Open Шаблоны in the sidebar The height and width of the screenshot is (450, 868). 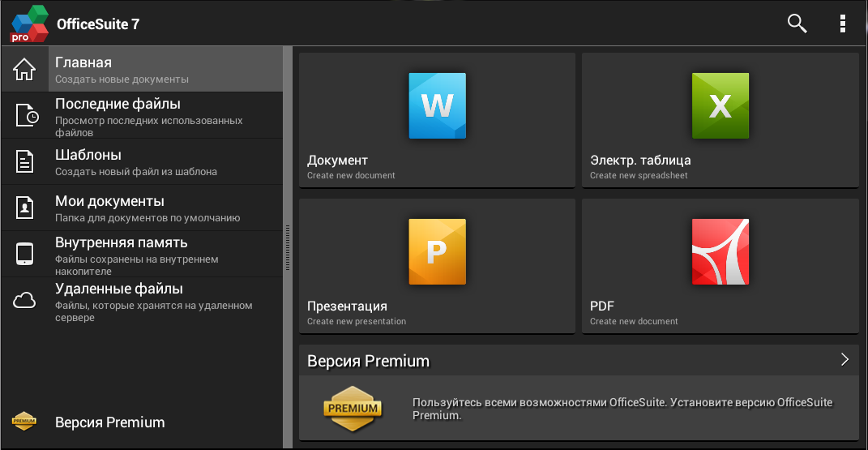[x=88, y=155]
